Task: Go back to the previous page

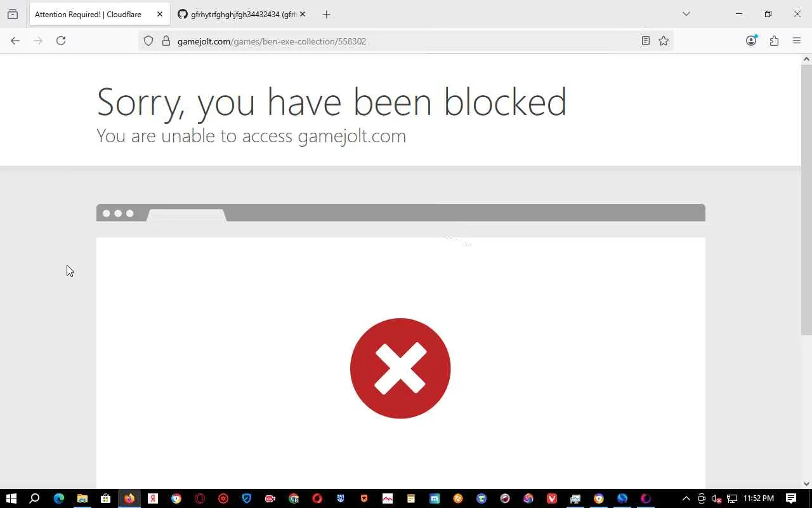Action: (x=15, y=41)
